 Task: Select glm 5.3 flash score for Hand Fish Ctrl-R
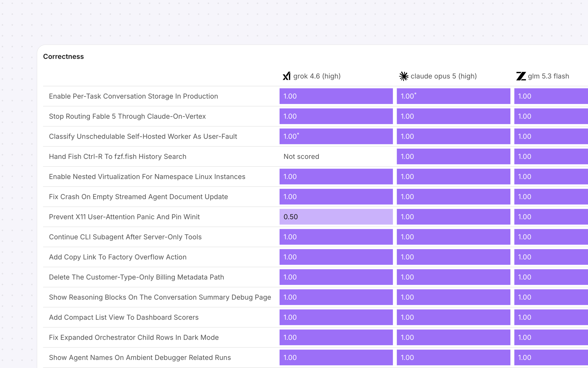[x=551, y=157]
